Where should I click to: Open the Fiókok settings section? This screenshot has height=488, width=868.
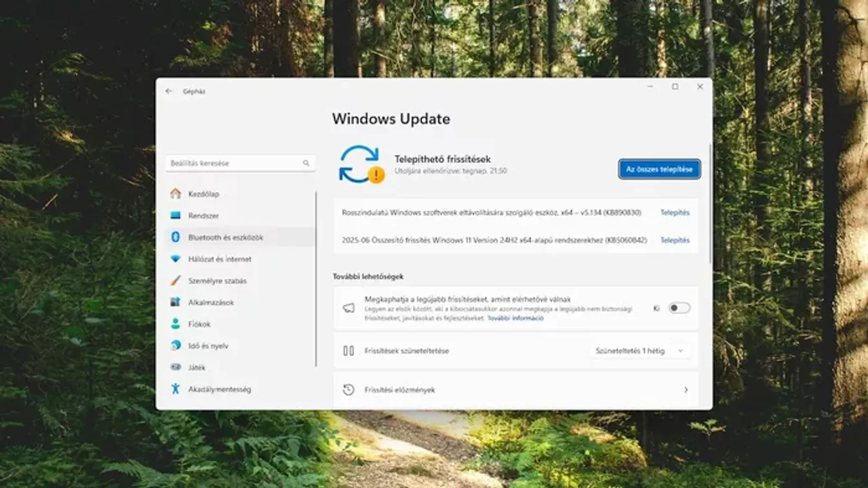click(x=240, y=324)
